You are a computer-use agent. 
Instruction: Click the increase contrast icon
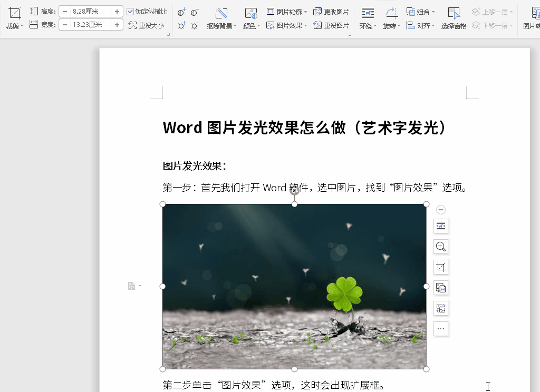(x=182, y=12)
